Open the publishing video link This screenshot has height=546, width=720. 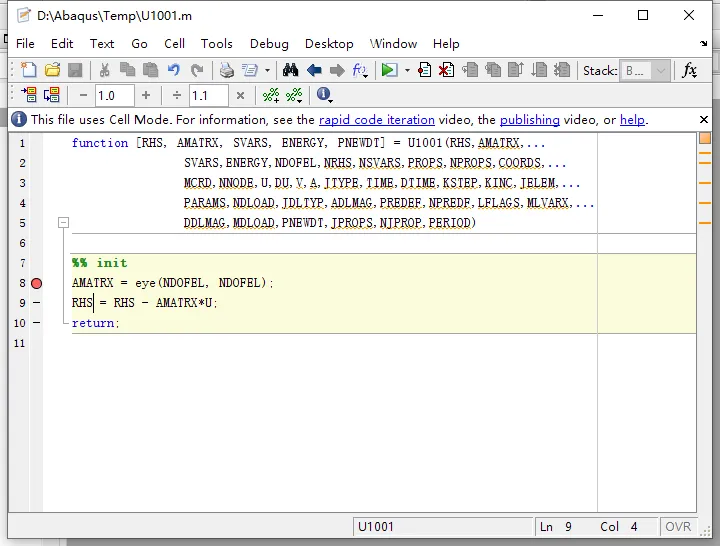point(529,120)
